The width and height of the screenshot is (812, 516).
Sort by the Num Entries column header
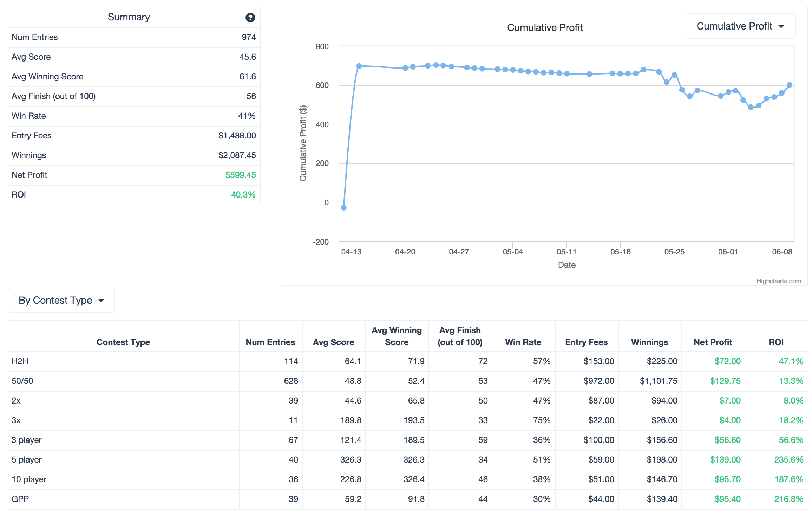[x=270, y=342]
